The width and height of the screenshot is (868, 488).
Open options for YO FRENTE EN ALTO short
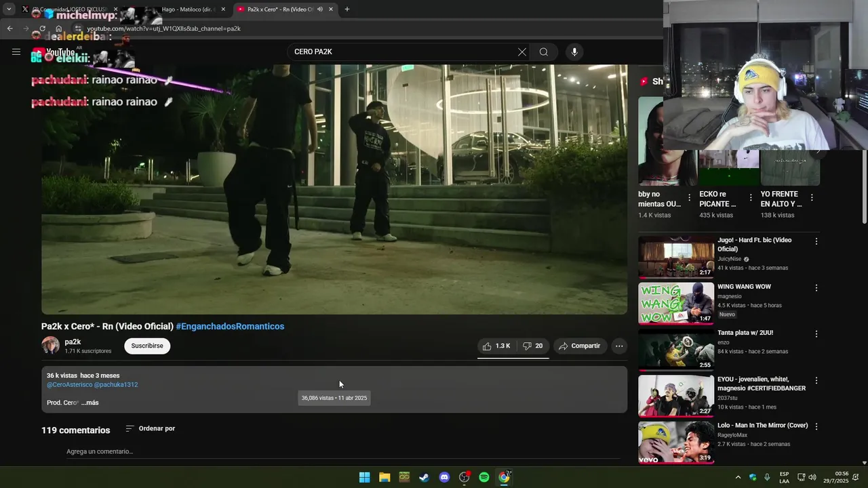coord(812,198)
